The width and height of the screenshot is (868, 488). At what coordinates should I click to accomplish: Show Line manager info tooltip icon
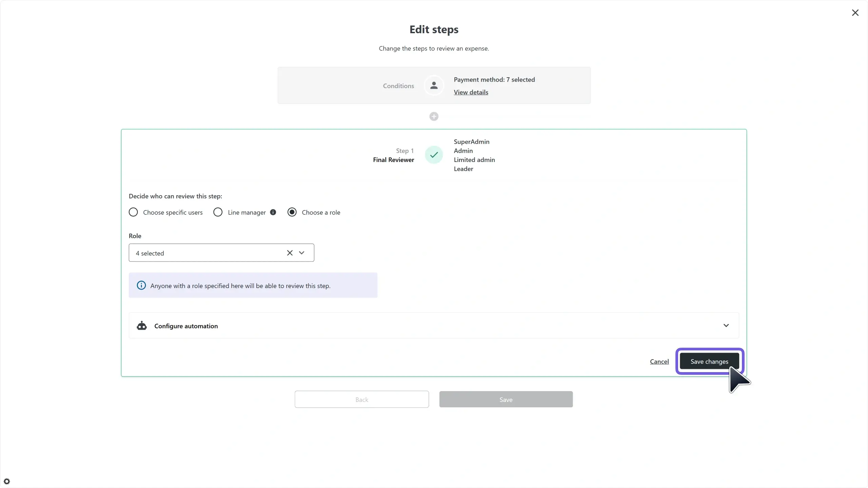point(273,212)
